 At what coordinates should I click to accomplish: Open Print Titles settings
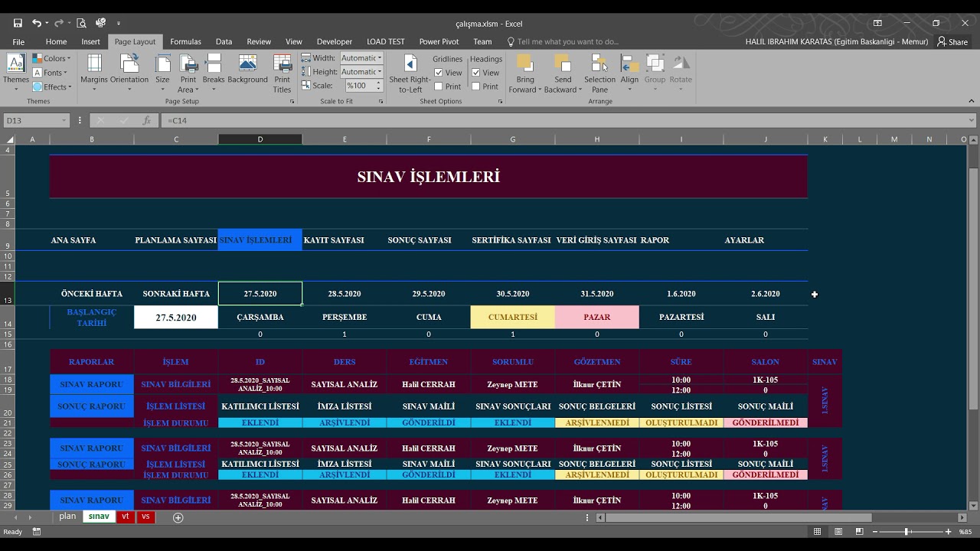click(x=283, y=73)
